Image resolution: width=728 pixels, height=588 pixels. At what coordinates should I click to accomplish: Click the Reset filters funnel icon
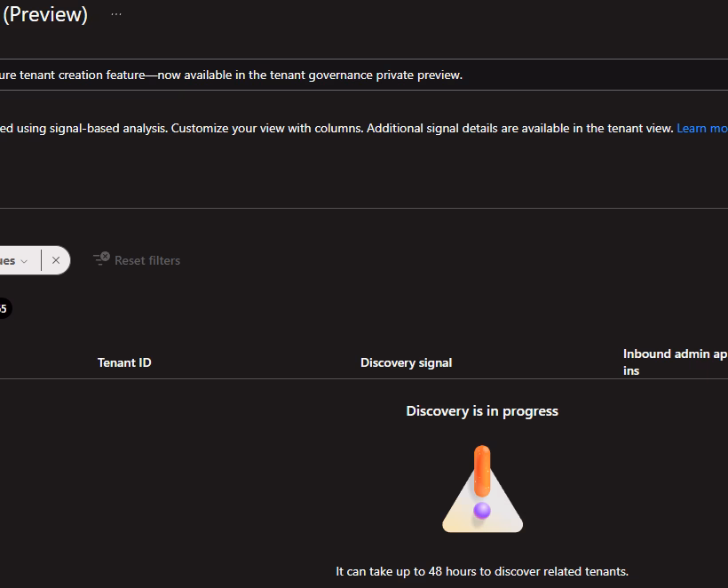(x=101, y=259)
